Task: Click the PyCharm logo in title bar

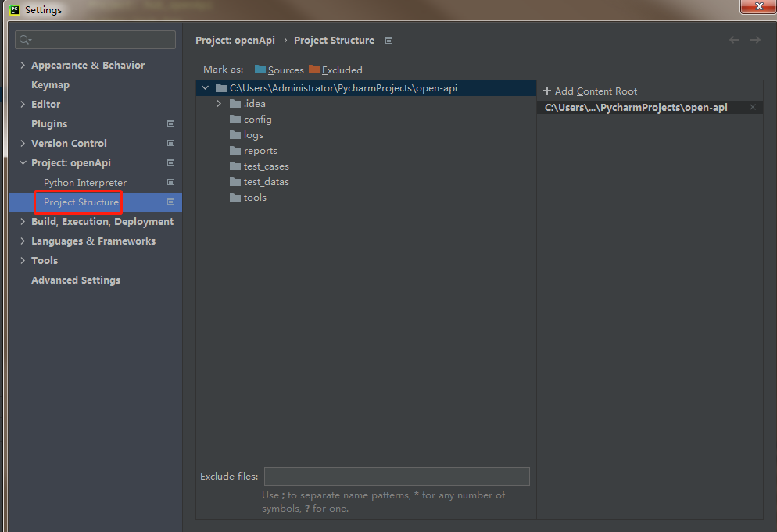Action: [15, 10]
